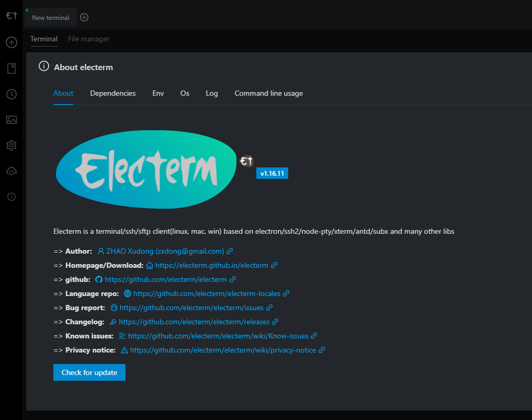Select the New terminal tab

tap(51, 18)
